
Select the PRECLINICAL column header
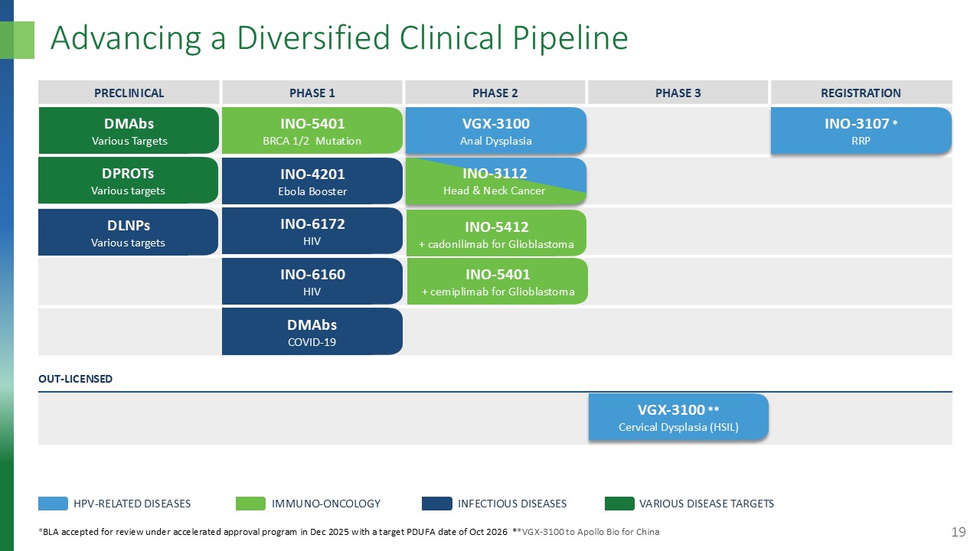tap(128, 93)
